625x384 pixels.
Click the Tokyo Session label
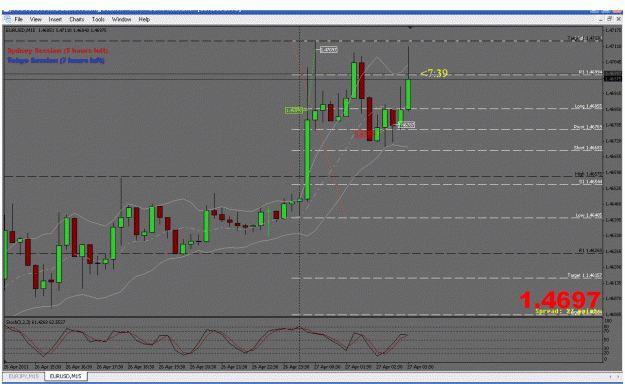56,60
